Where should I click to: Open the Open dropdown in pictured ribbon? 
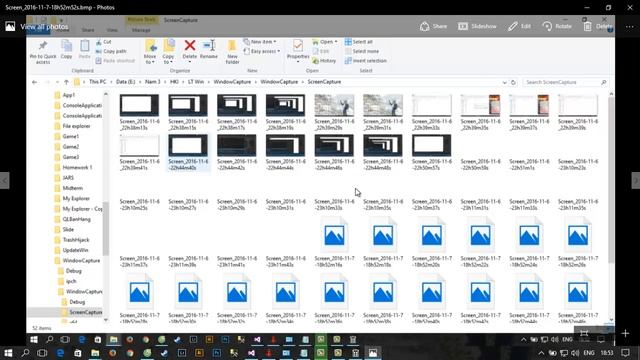tap(325, 42)
